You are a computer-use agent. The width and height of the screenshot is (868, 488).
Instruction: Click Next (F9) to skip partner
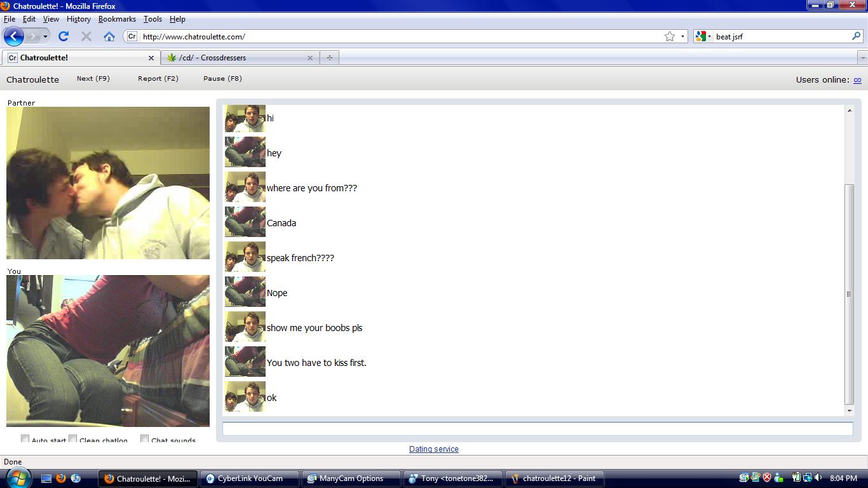(x=93, y=79)
